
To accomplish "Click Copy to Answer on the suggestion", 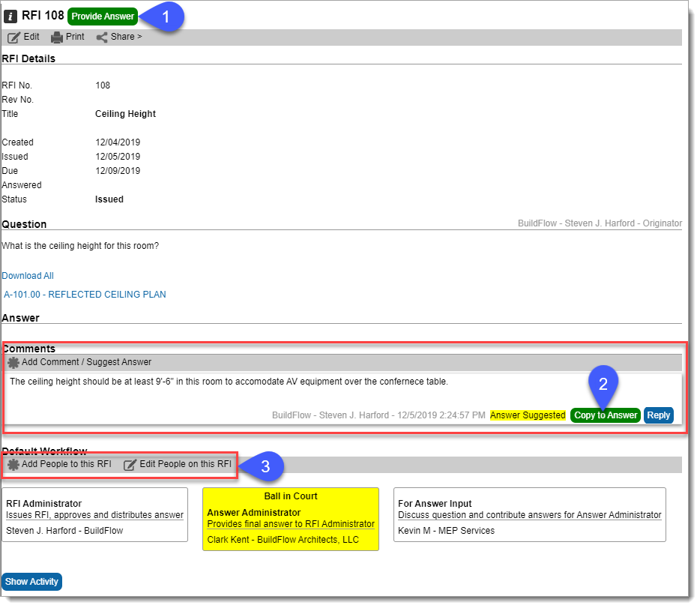I will pyautogui.click(x=605, y=415).
